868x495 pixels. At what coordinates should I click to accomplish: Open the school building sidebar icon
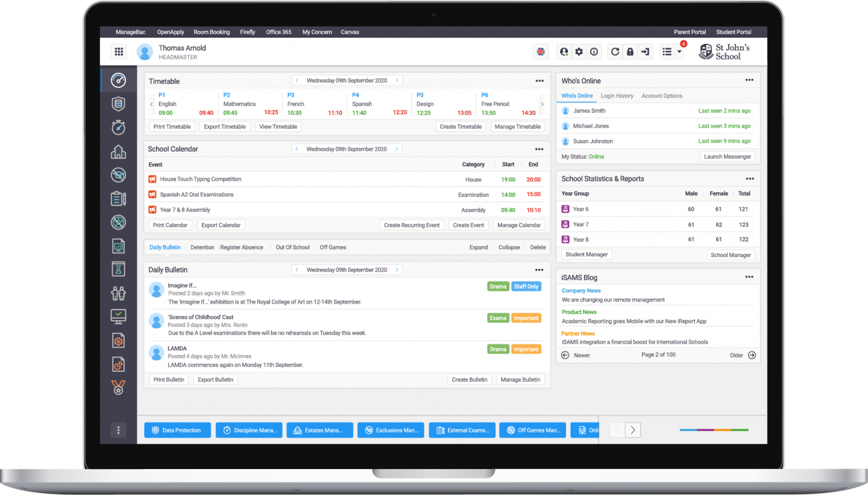[118, 151]
